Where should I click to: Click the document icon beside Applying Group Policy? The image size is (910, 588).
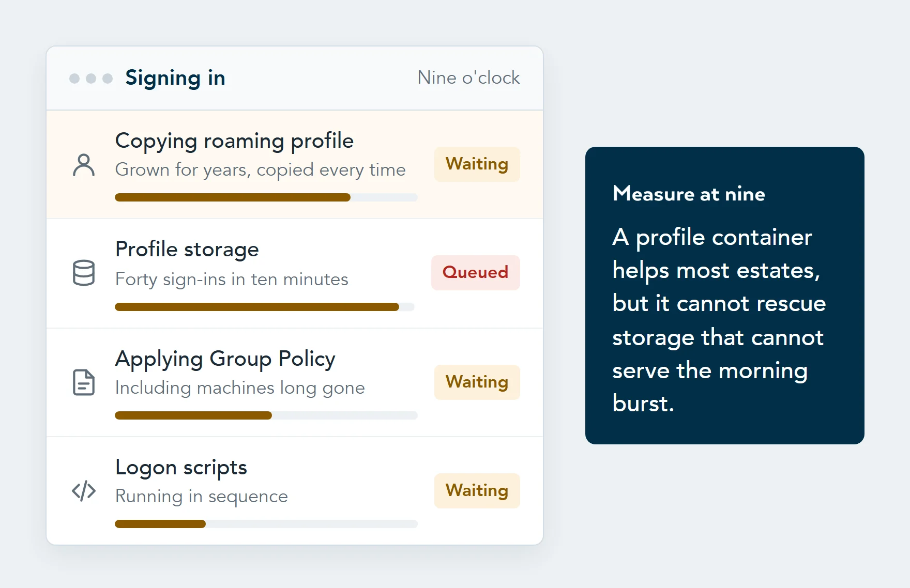tap(84, 382)
